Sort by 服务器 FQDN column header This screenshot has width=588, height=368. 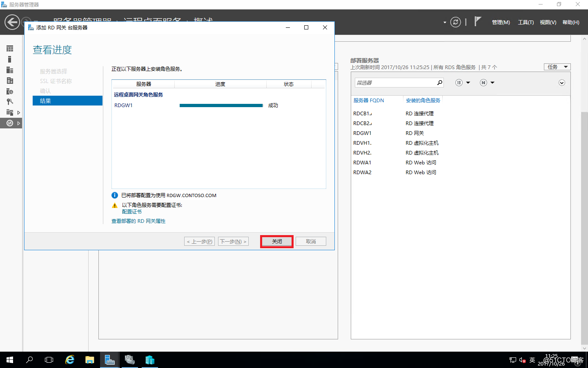click(x=369, y=100)
